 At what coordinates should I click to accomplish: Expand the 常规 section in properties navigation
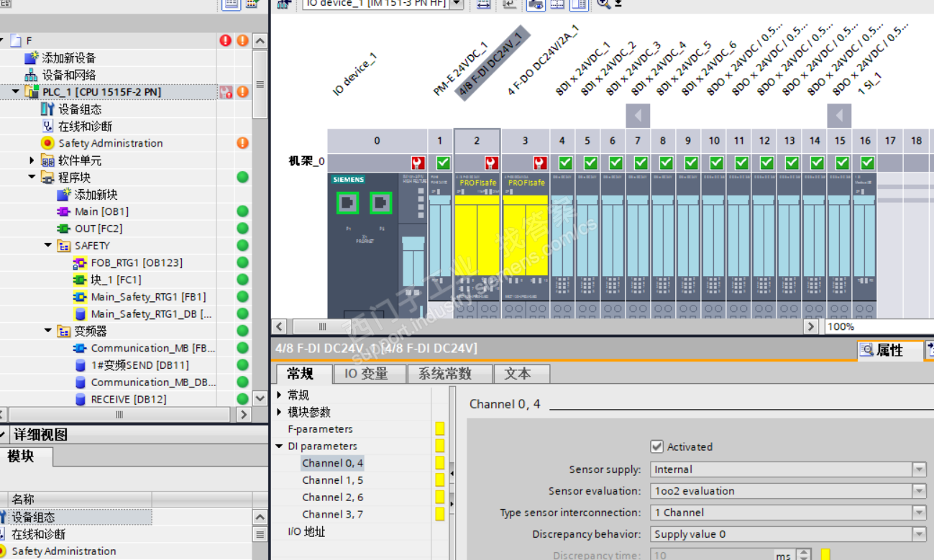click(280, 395)
